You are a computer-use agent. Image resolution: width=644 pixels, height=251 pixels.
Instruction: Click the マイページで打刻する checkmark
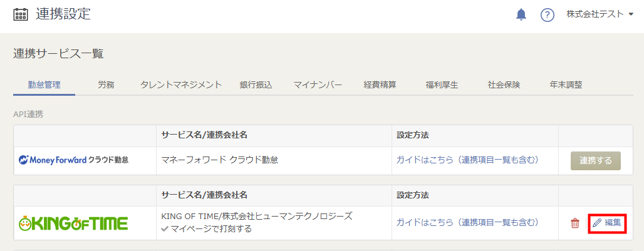coord(165,229)
